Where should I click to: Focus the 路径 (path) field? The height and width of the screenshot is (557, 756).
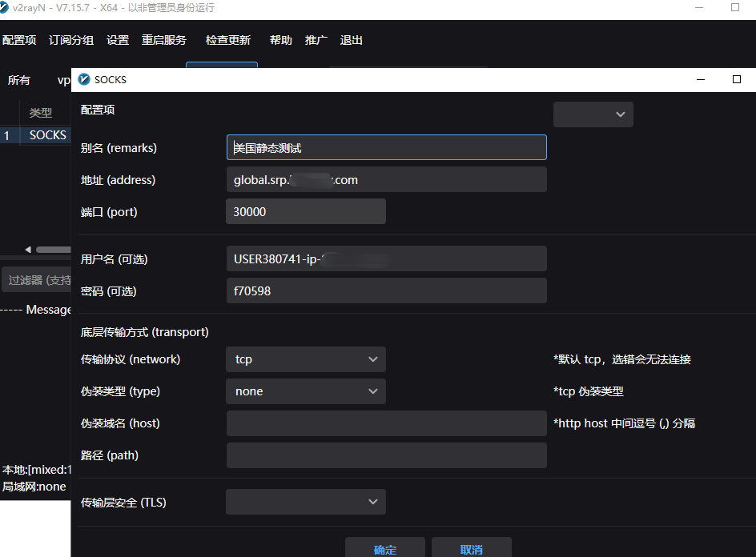click(386, 455)
